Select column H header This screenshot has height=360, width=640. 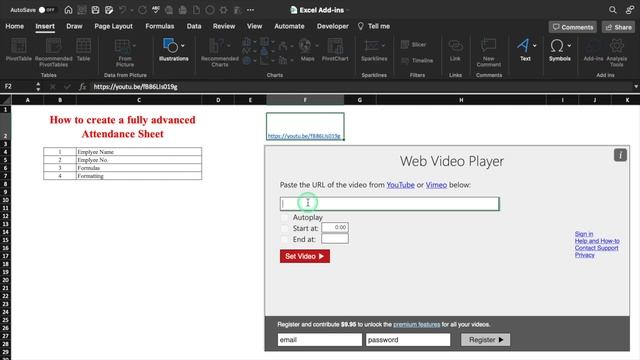(461, 100)
